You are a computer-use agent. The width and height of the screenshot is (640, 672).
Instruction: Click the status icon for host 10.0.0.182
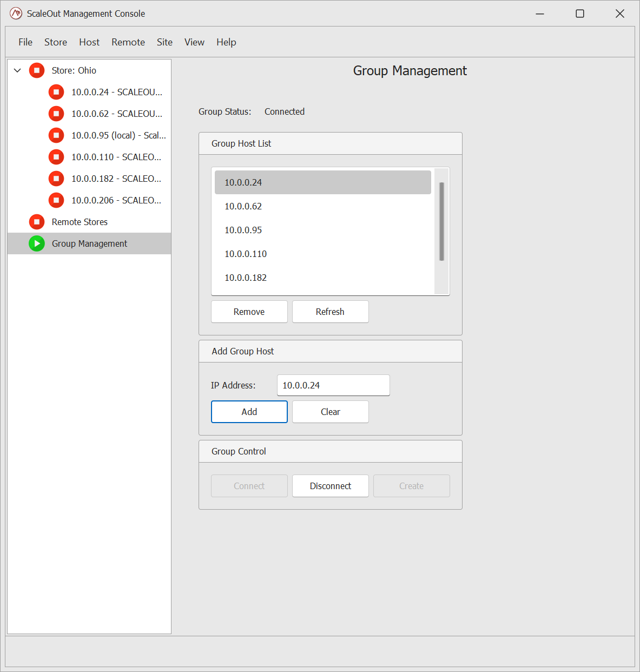[x=56, y=179]
